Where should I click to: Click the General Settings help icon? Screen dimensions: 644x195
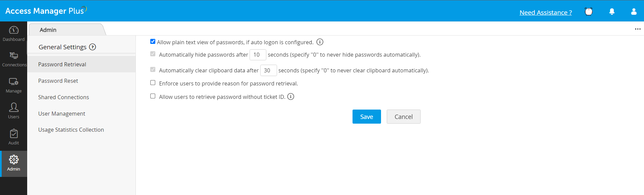click(x=93, y=47)
